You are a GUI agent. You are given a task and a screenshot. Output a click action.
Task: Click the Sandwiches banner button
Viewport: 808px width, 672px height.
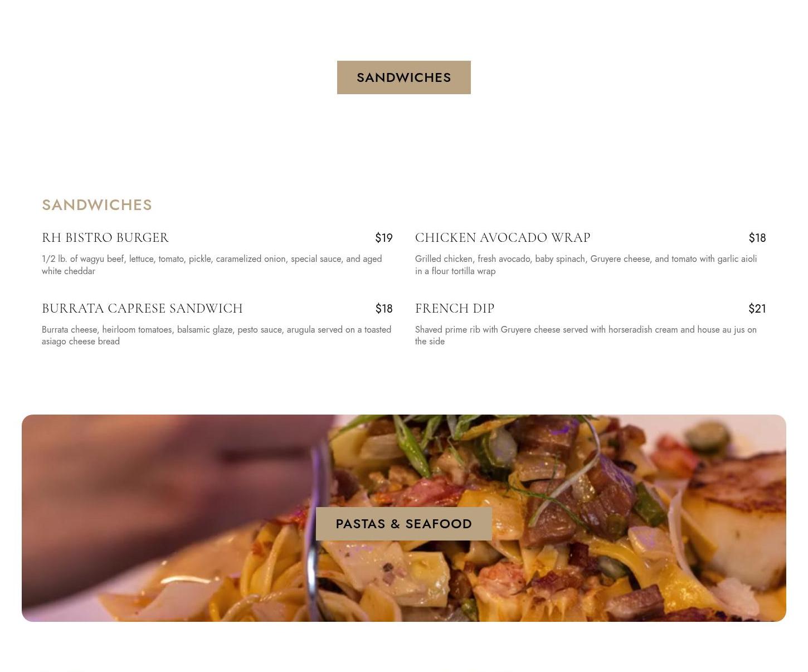[x=403, y=77]
